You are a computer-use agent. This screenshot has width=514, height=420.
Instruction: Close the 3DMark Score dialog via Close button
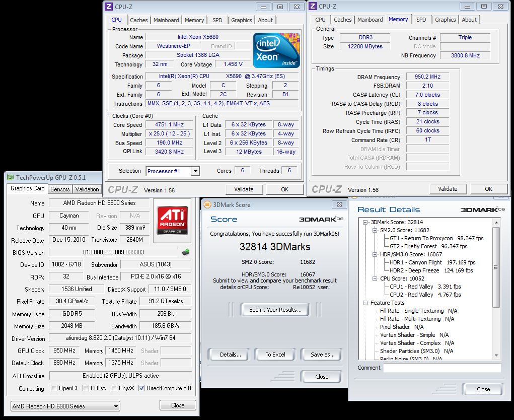tap(322, 377)
